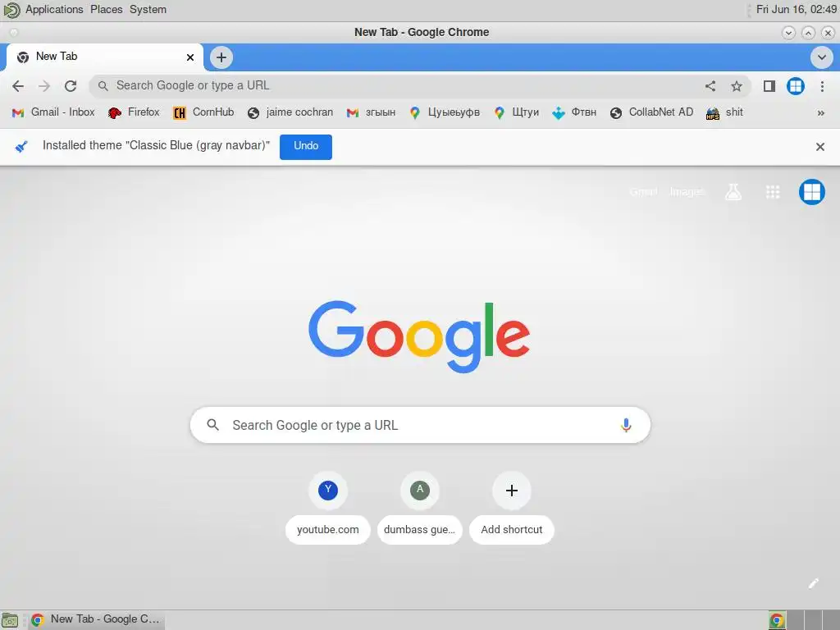Click the theme paintbrush icon in the infobar
This screenshot has width=840, height=630.
[21, 146]
